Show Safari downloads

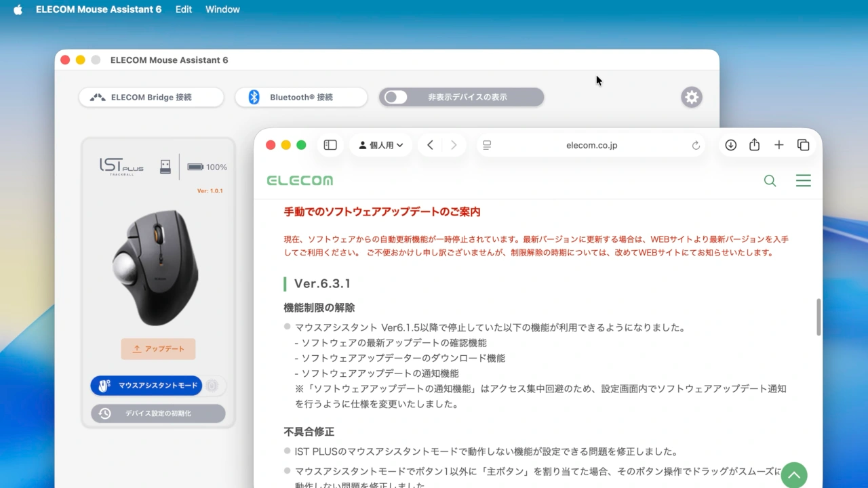coord(730,145)
